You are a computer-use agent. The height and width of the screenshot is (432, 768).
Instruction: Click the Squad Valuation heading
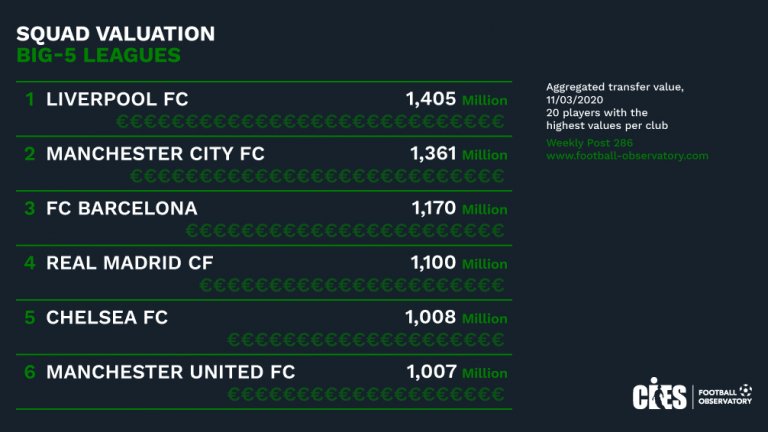click(x=116, y=34)
